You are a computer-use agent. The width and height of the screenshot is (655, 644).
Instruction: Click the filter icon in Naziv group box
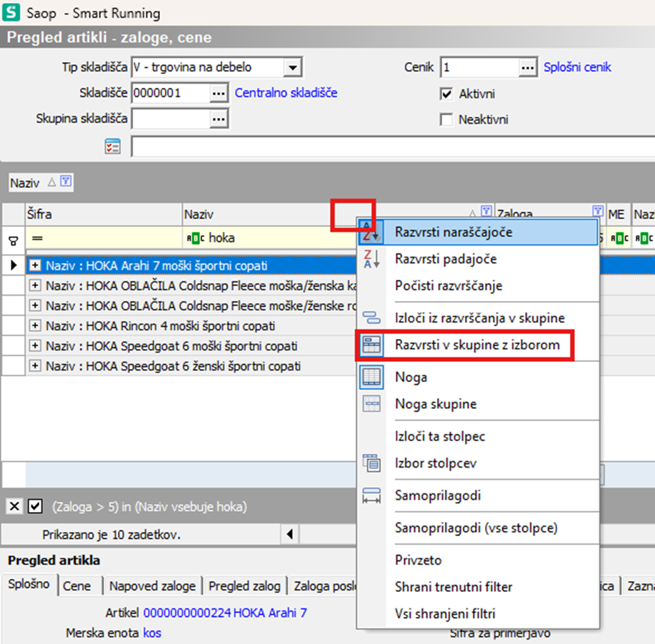66,181
